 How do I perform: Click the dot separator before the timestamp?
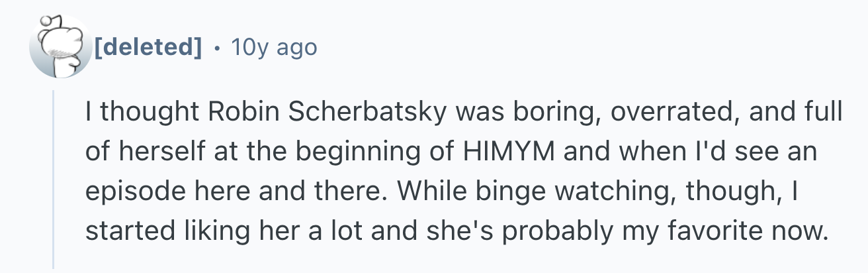click(216, 48)
